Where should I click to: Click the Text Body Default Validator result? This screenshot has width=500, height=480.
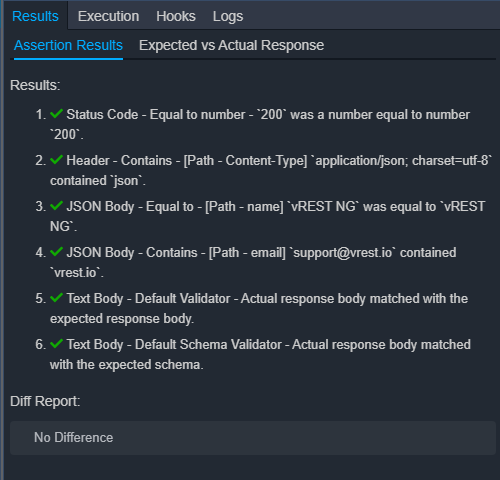point(259,308)
